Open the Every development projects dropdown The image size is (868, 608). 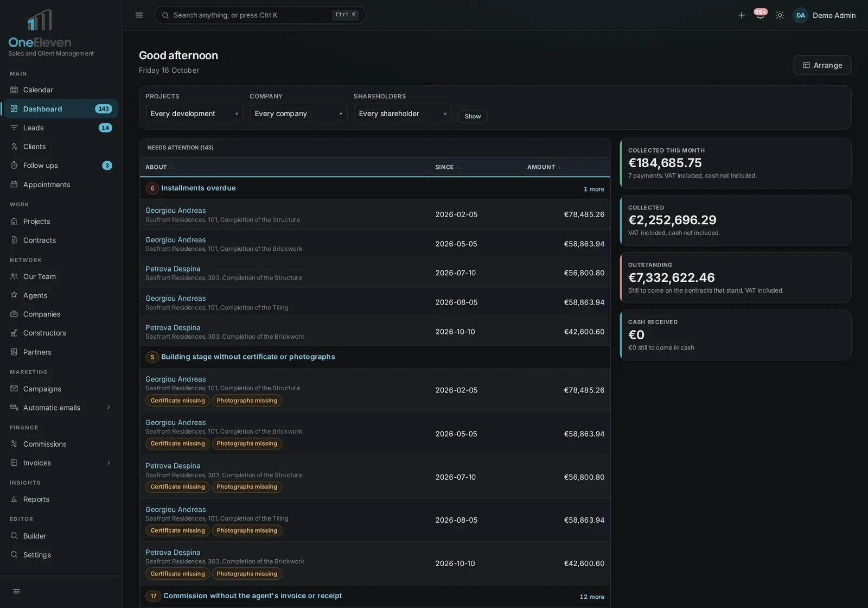194,113
